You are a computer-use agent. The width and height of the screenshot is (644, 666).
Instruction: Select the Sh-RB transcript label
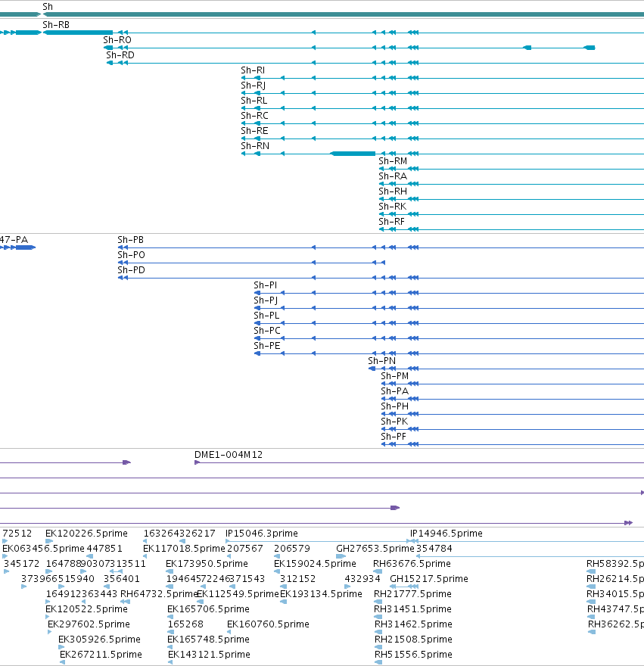tap(56, 25)
